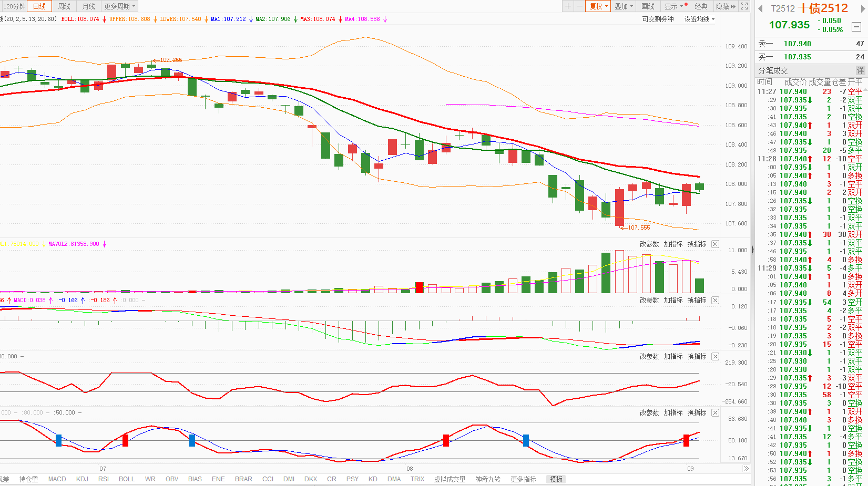
Task: Click 卖一 ask price 107.940
Action: click(797, 44)
